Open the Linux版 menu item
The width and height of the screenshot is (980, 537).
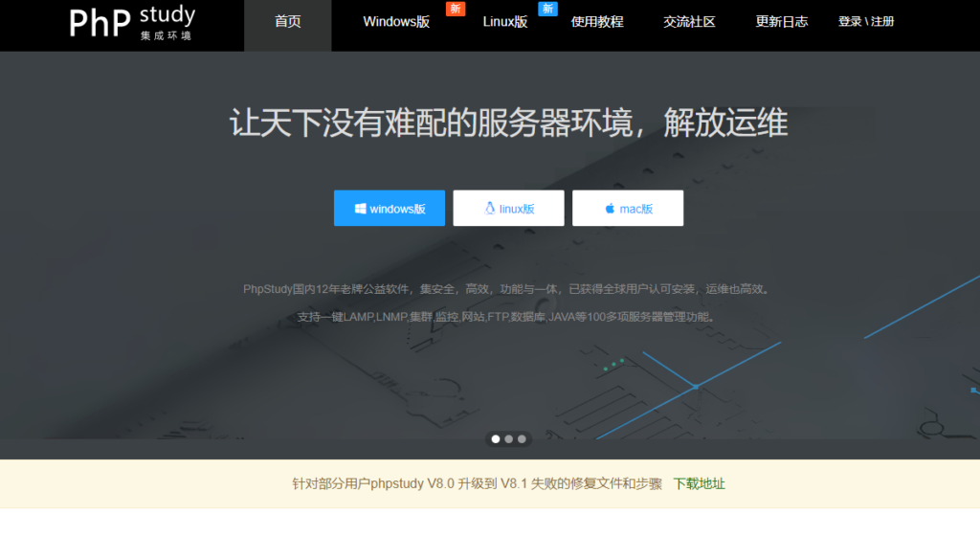(x=505, y=22)
